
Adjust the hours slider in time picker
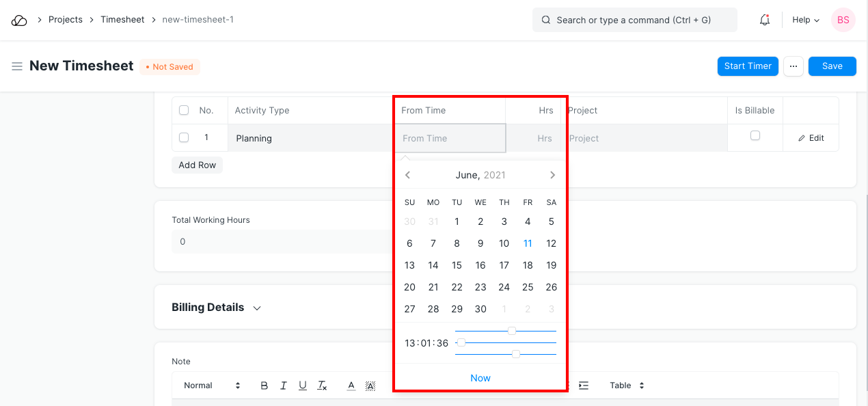[x=511, y=331]
